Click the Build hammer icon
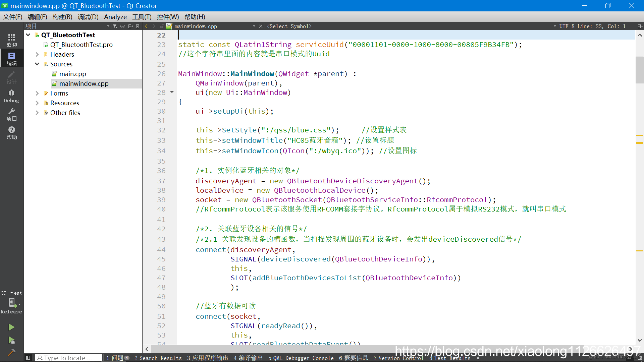 click(11, 352)
